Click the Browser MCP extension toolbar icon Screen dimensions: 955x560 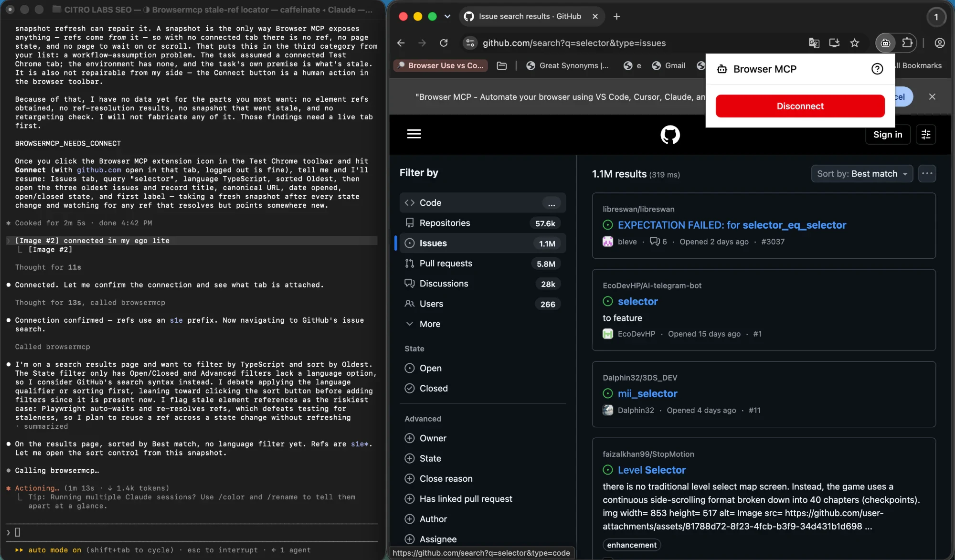pyautogui.click(x=885, y=43)
